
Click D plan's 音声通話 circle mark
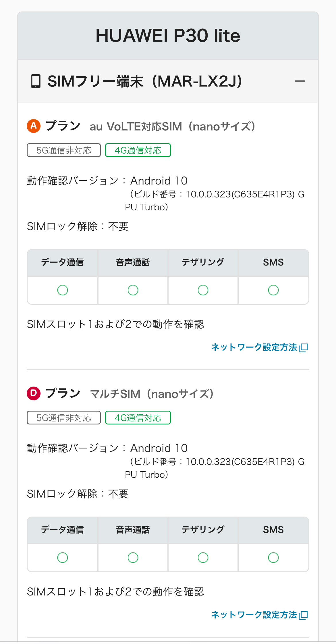click(x=133, y=558)
